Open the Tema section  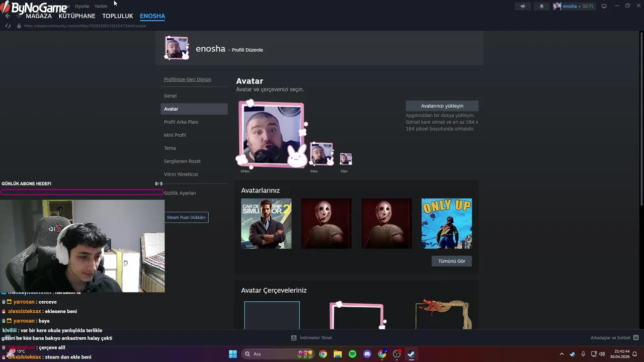pyautogui.click(x=194, y=148)
